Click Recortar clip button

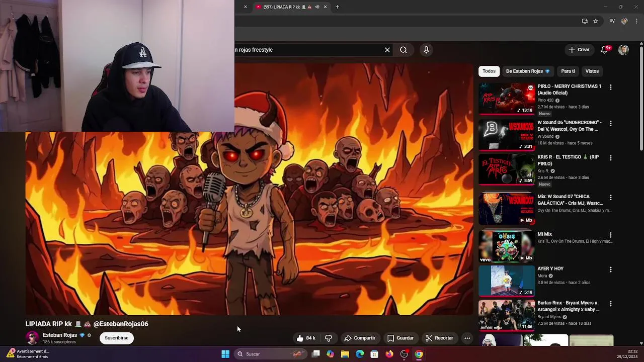[439, 338]
